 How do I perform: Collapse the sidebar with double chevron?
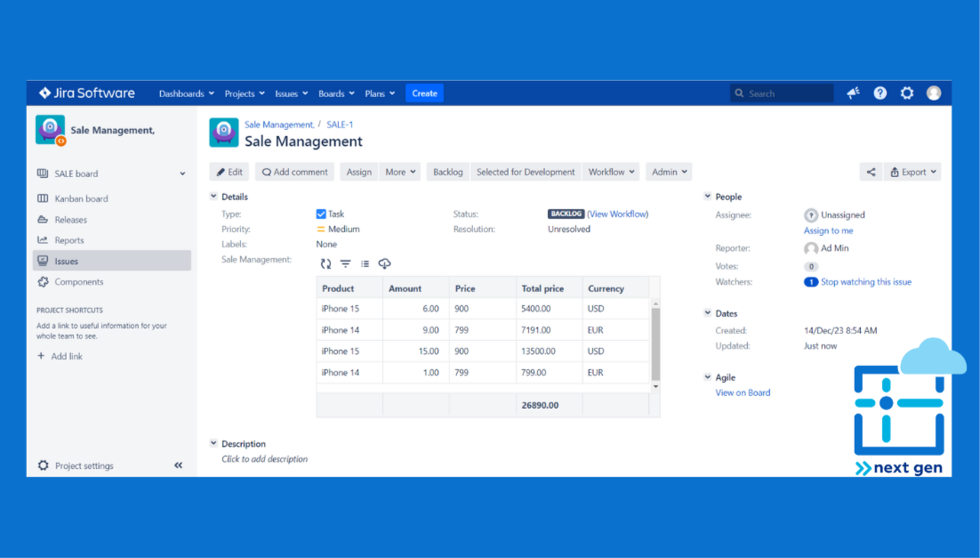[178, 465]
